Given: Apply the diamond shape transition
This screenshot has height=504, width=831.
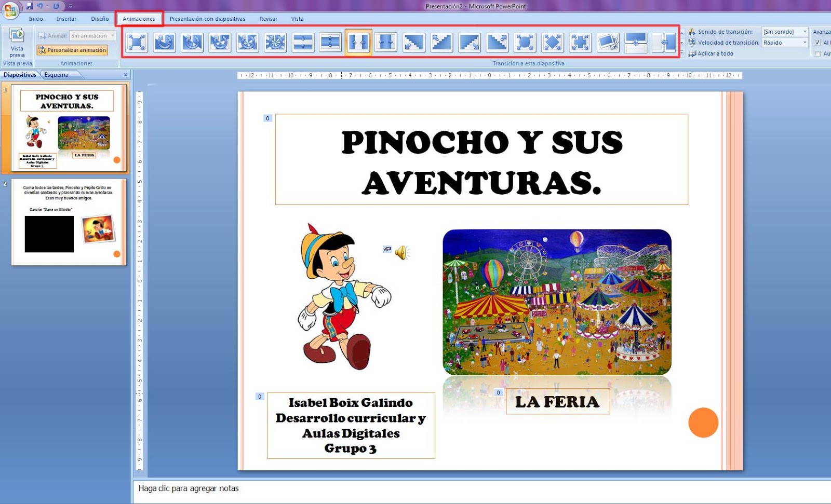Looking at the screenshot, I should (x=553, y=42).
